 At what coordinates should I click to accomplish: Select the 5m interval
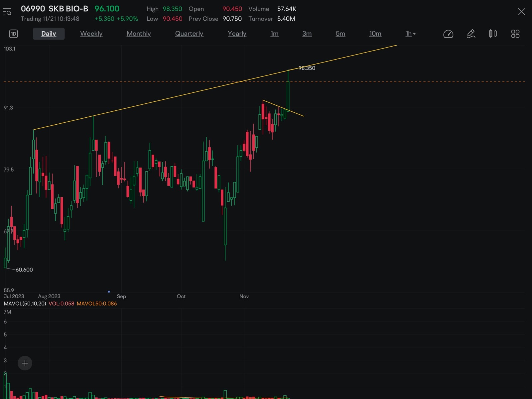click(x=340, y=34)
